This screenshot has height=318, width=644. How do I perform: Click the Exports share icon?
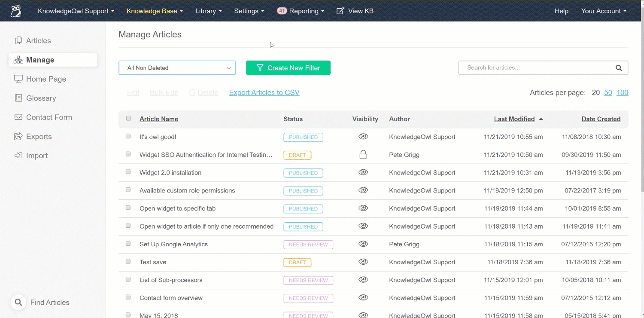point(18,136)
